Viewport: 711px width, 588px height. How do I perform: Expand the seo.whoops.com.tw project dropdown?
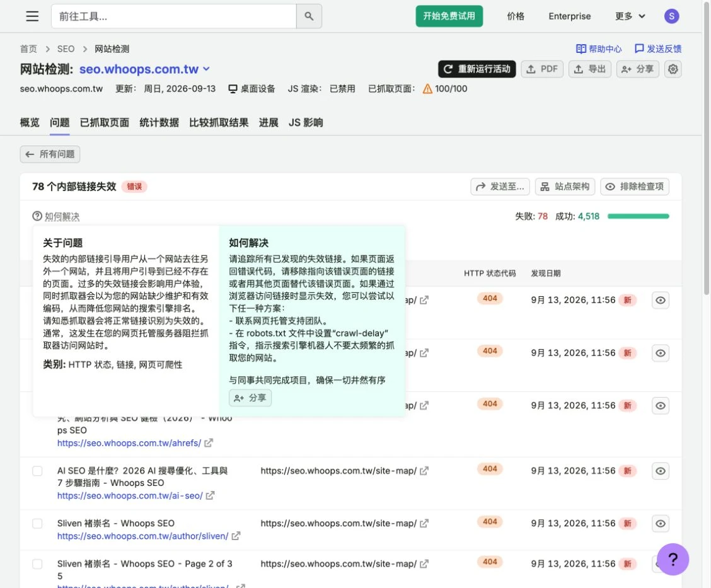(x=206, y=69)
